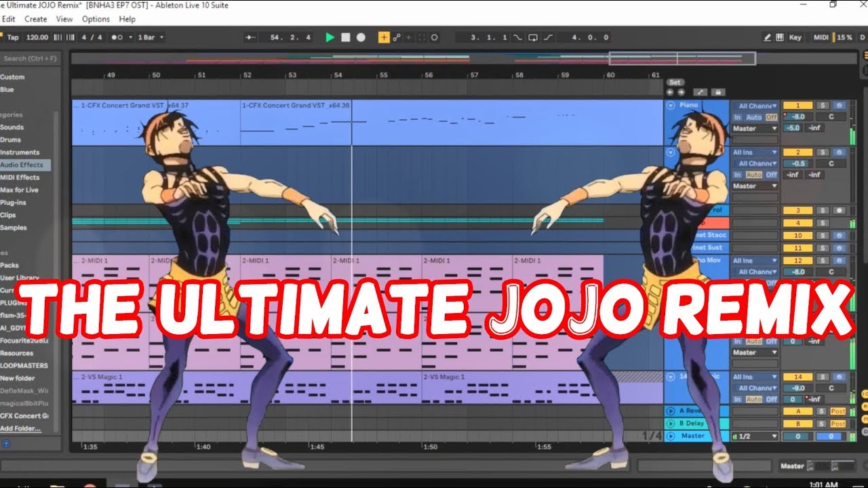Jump to previous locator arrow
This screenshot has width=868, height=488.
tap(670, 92)
